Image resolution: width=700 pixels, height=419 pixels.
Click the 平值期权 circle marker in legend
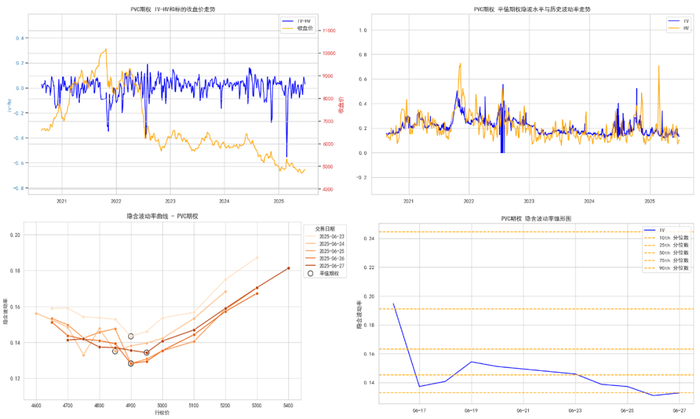(x=310, y=273)
